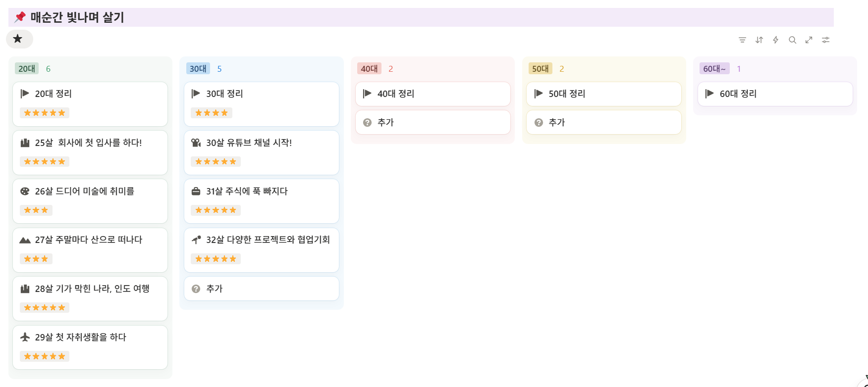Click the movie camera icon on the 30살 유튜브 card

pos(196,143)
